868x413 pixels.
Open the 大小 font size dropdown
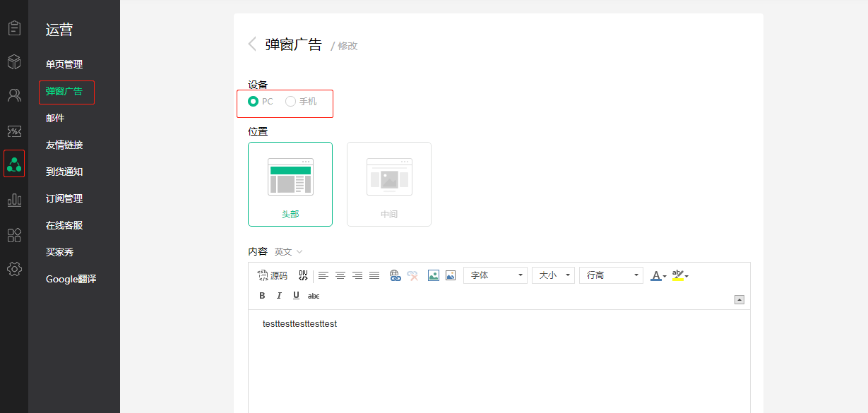tap(553, 275)
